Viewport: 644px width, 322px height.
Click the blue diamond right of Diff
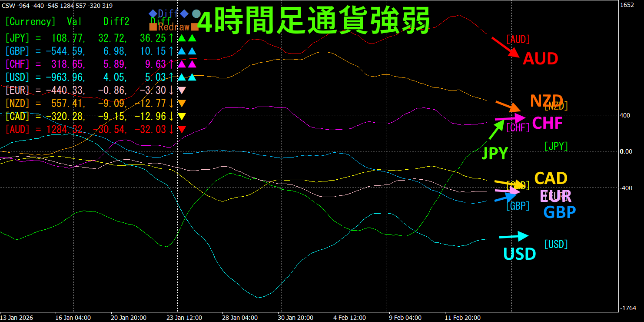click(184, 13)
